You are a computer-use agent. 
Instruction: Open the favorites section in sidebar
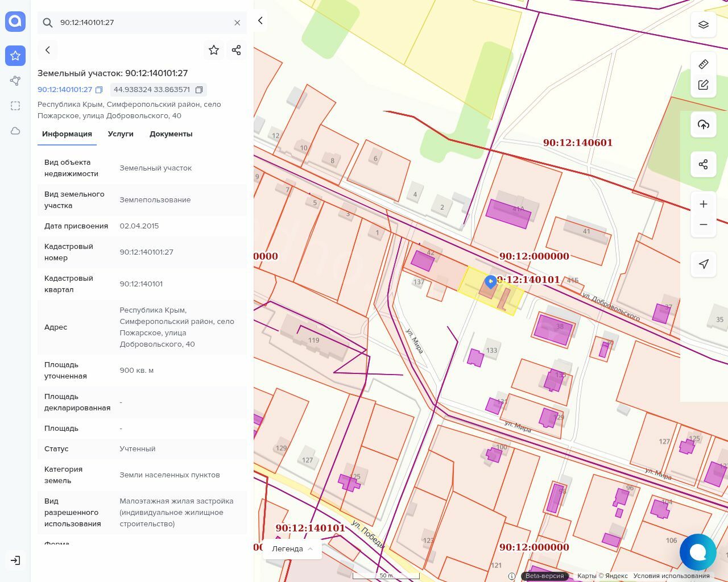click(15, 56)
